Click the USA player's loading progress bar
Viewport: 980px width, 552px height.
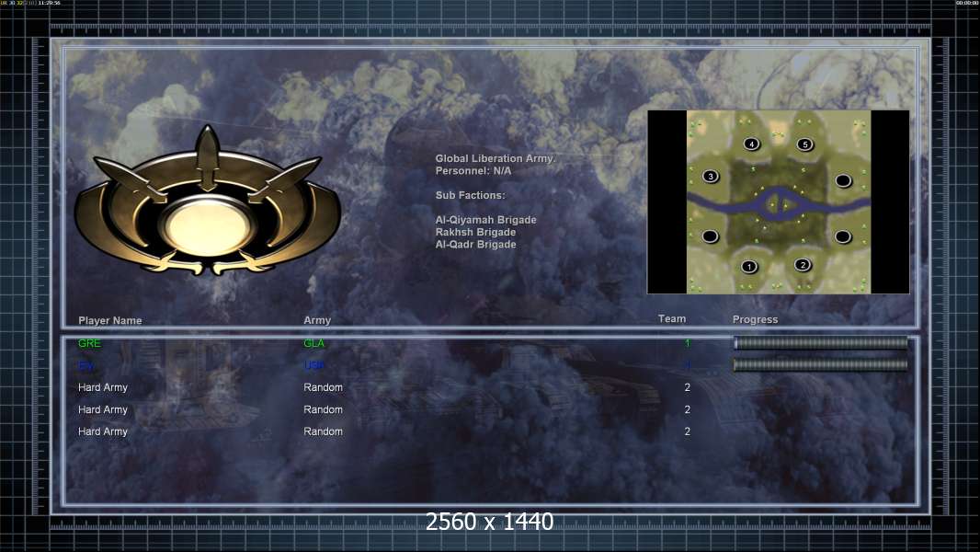pos(821,364)
